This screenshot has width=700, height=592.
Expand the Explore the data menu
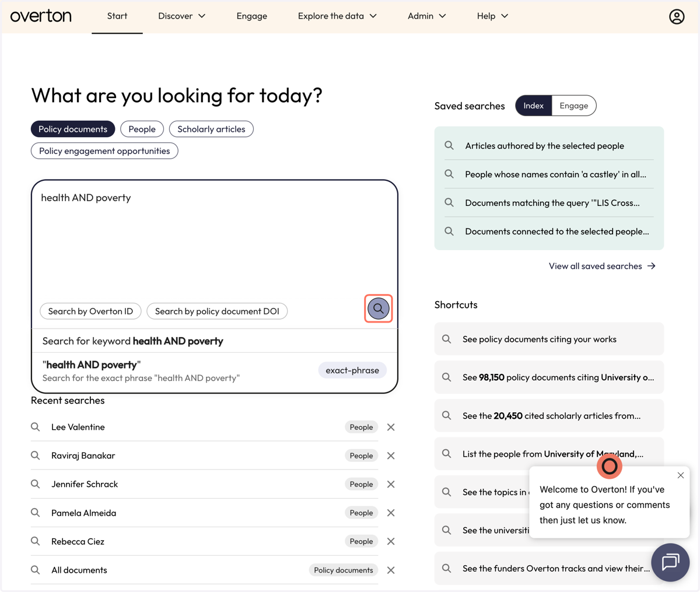337,16
